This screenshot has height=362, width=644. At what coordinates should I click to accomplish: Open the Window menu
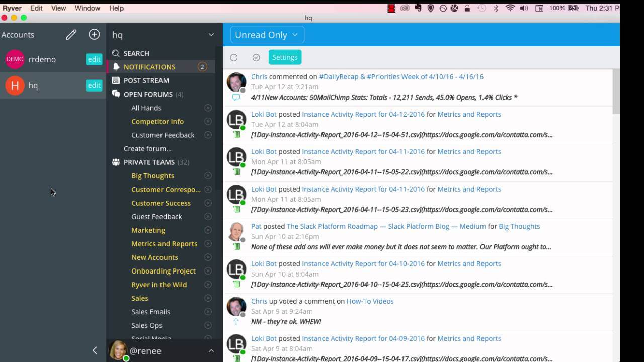tap(88, 8)
